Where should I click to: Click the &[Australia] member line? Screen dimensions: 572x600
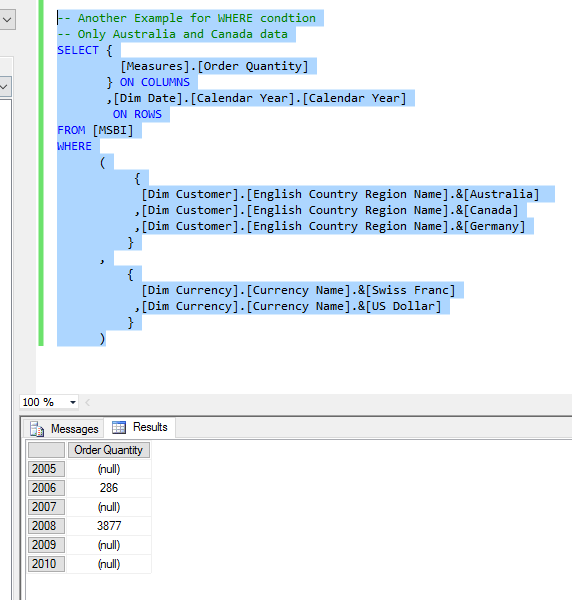[x=340, y=194]
